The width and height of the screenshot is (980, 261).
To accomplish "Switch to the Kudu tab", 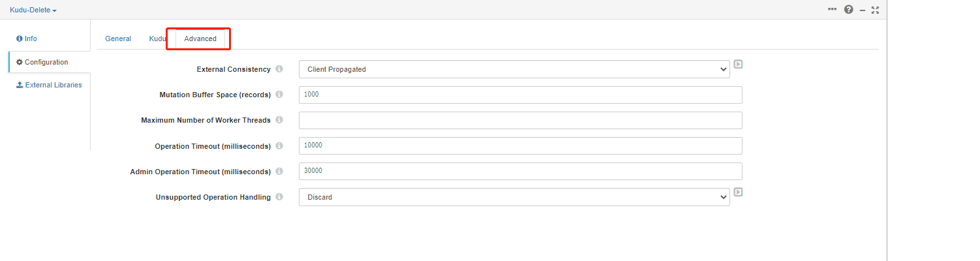I will pos(157,39).
